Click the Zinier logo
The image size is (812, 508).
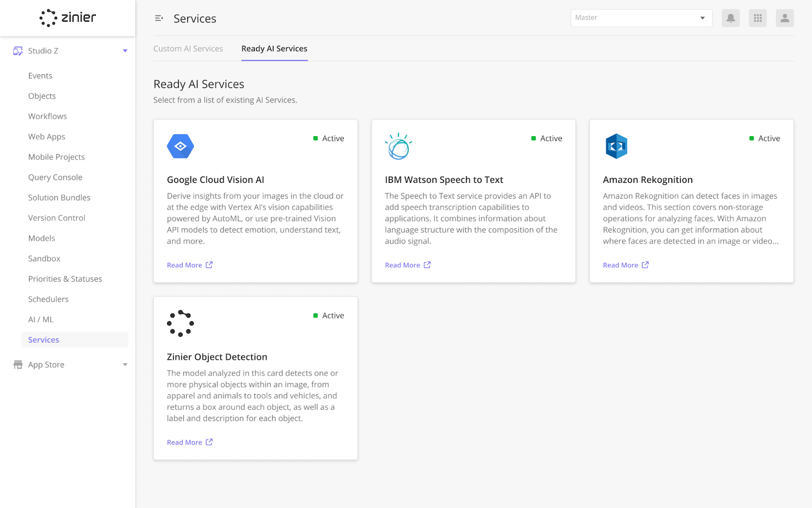pyautogui.click(x=67, y=18)
